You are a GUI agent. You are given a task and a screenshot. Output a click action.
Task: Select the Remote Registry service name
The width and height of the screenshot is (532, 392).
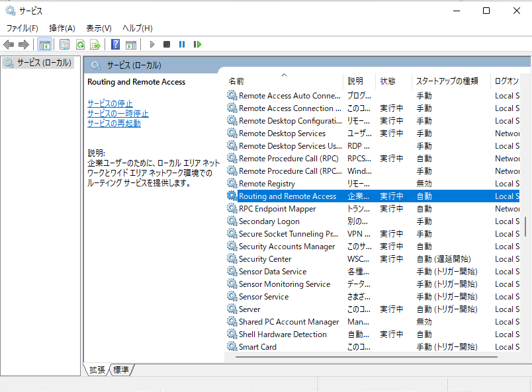[267, 184]
